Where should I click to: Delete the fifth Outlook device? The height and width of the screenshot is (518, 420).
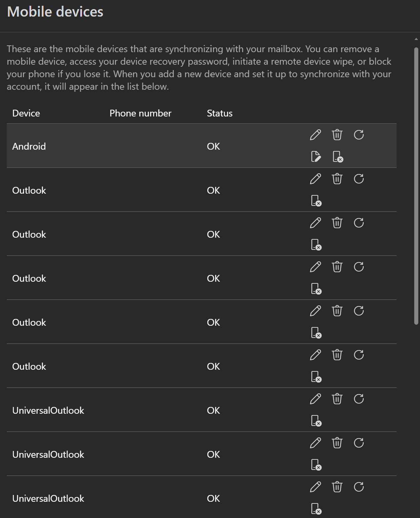pos(337,355)
